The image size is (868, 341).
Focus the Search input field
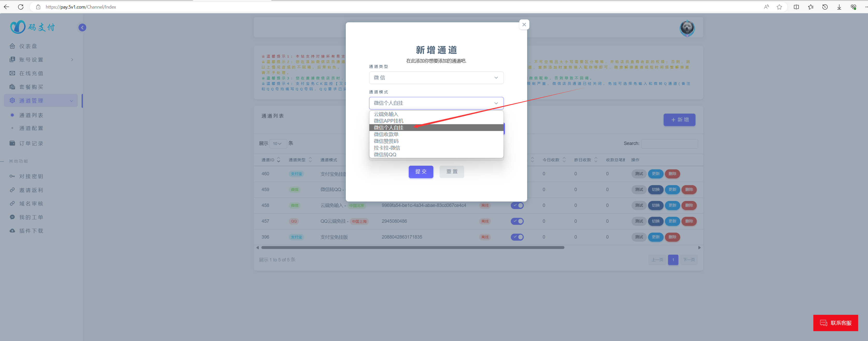(669, 144)
